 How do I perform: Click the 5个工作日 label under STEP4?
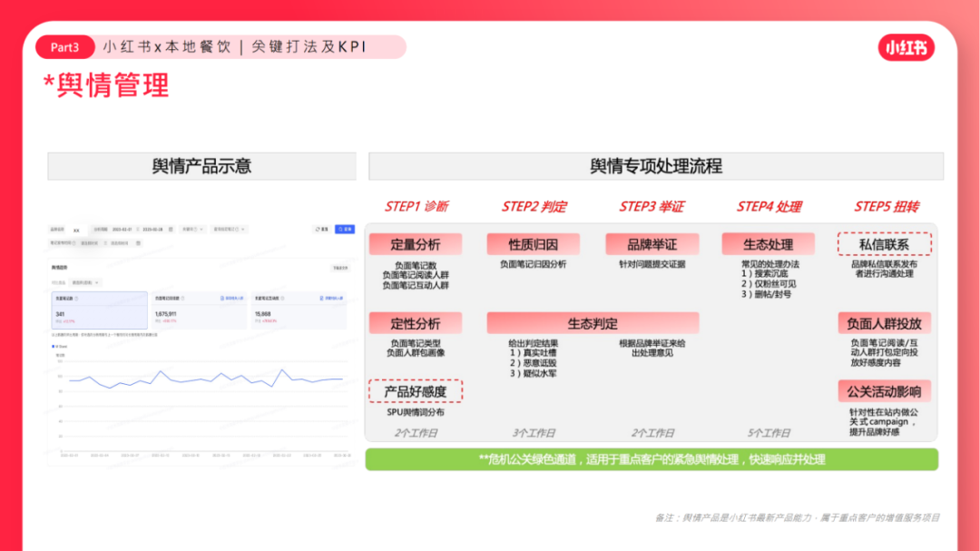click(769, 433)
